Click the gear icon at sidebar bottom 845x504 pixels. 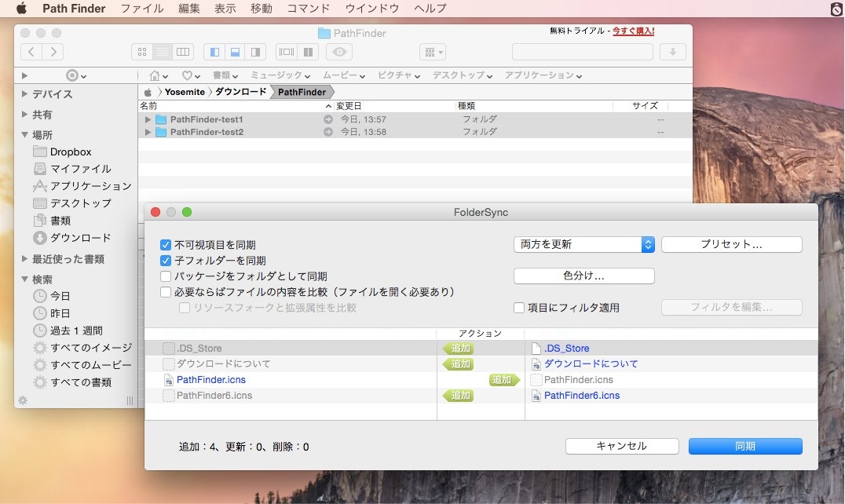tap(23, 400)
